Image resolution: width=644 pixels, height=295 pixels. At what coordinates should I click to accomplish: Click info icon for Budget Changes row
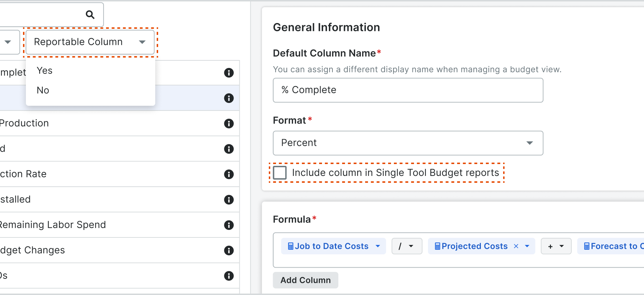coord(229,250)
